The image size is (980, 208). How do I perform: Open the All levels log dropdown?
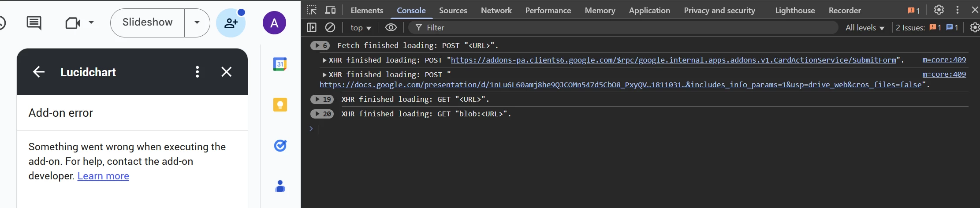point(864,28)
